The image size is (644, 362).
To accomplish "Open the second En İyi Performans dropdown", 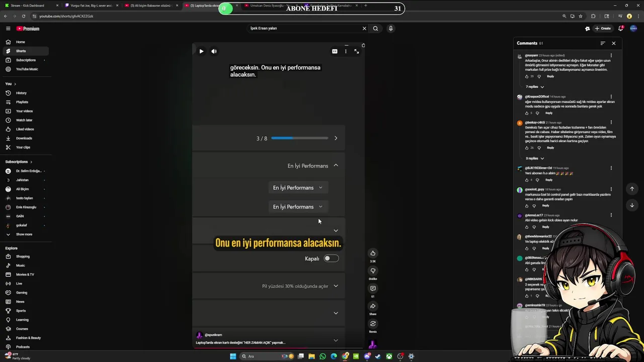I will click(297, 207).
